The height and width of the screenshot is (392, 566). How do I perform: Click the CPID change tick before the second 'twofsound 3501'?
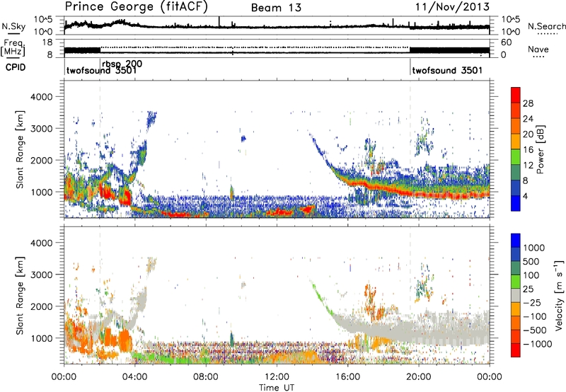tap(410, 67)
